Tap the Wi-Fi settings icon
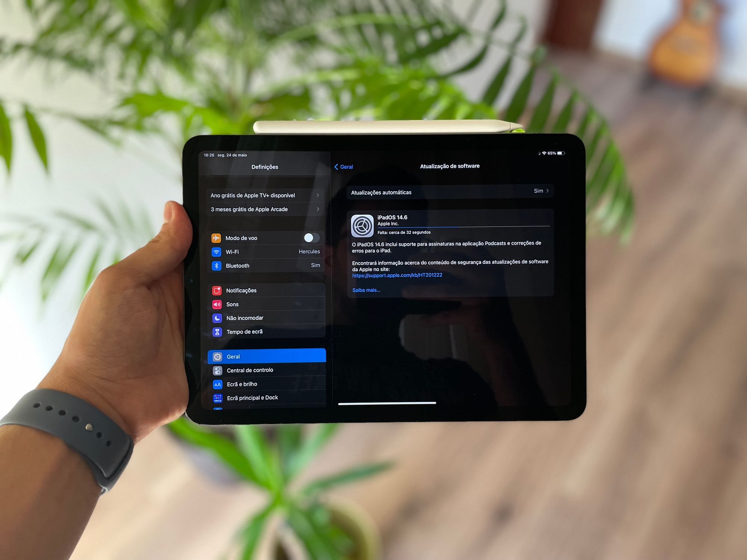747x560 pixels. (x=216, y=252)
